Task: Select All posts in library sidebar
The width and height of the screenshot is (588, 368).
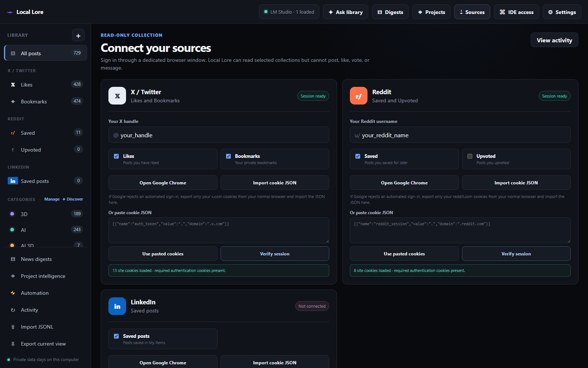Action: click(x=46, y=53)
